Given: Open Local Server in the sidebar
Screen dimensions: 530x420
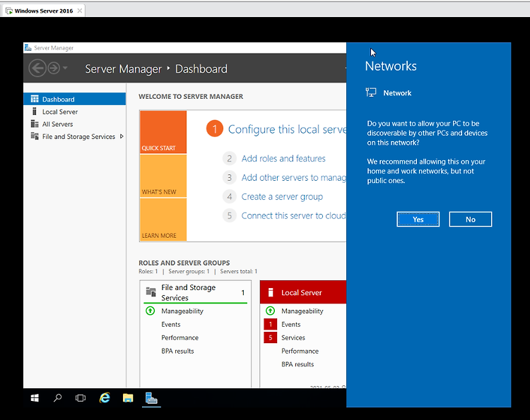Looking at the screenshot, I should click(x=60, y=112).
